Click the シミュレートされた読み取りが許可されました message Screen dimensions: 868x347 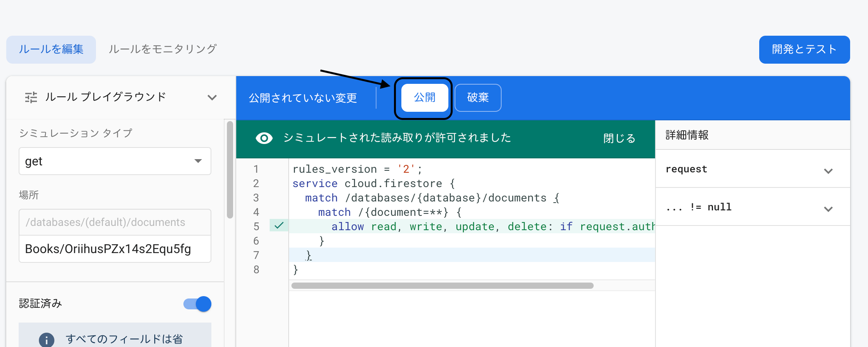point(397,138)
